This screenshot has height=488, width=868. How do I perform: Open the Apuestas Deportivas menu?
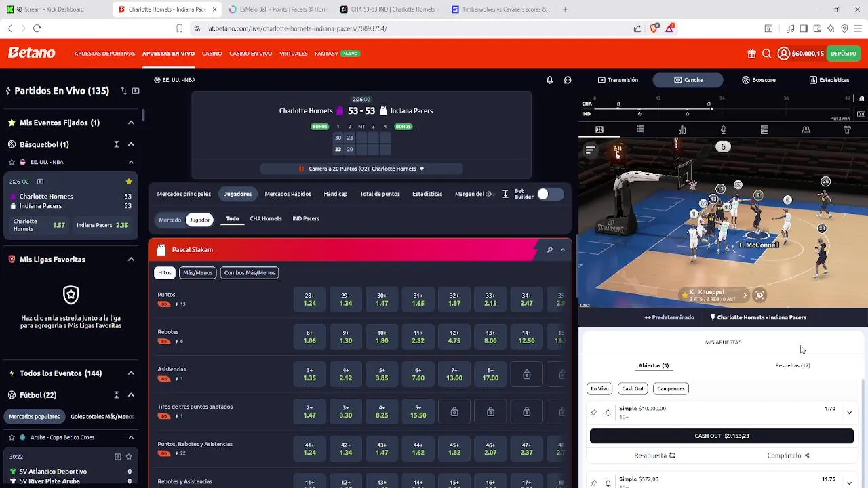[x=105, y=54]
